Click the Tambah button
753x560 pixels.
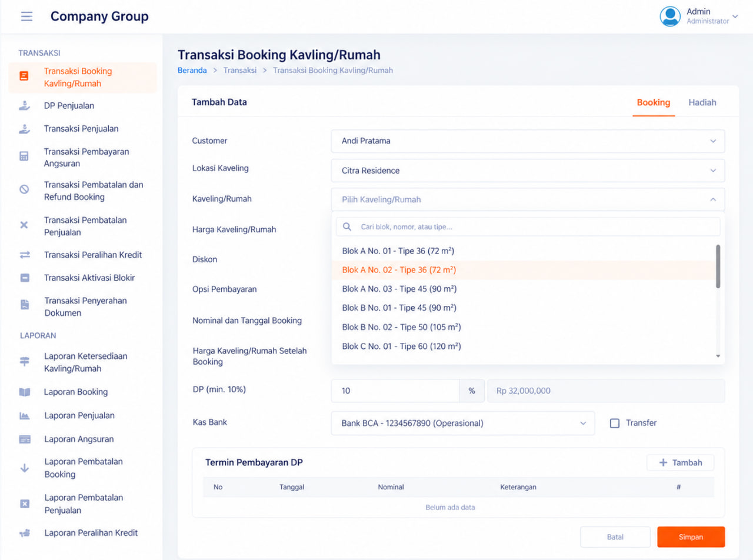pos(680,463)
